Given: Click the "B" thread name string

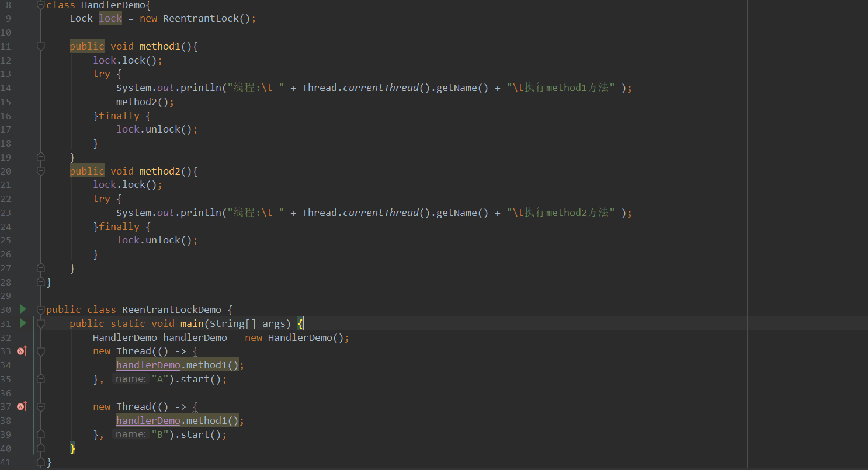Looking at the screenshot, I should 160,434.
